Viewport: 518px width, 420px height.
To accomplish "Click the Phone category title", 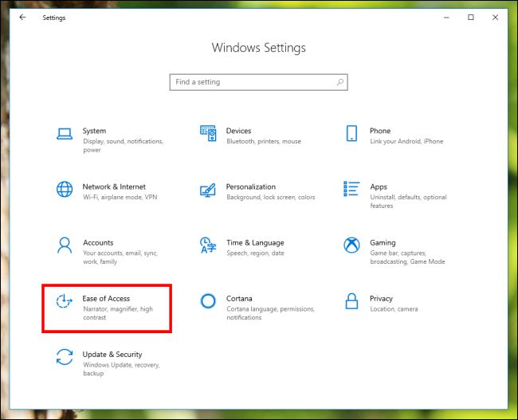I will coord(380,131).
